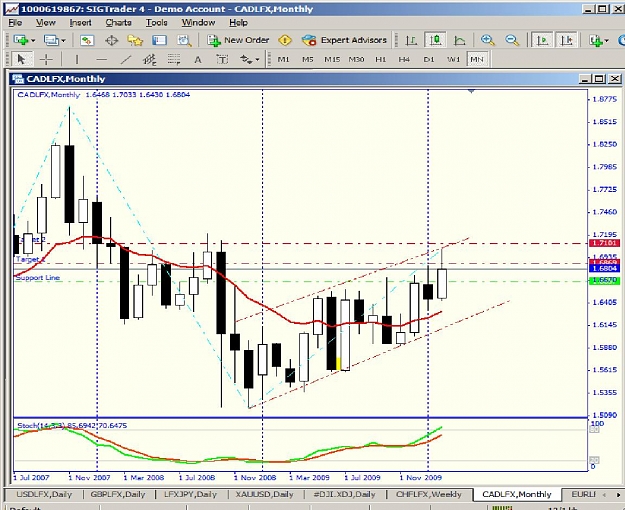Set timeframe to MN monthly

point(477,59)
